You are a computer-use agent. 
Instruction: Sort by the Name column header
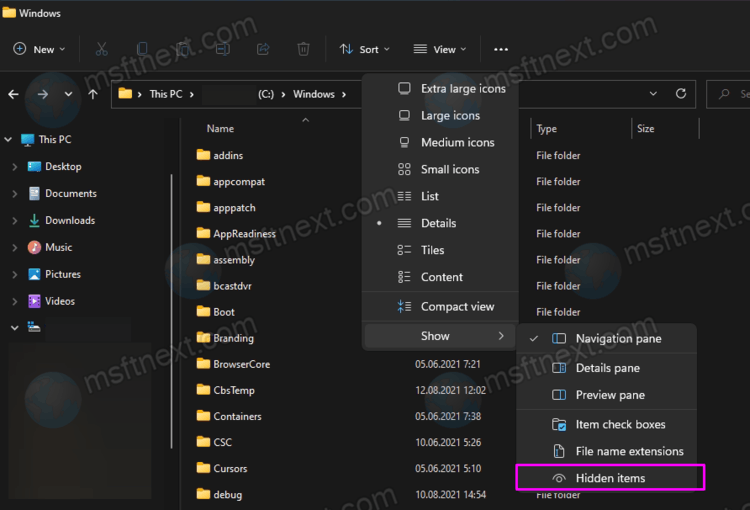[221, 129]
